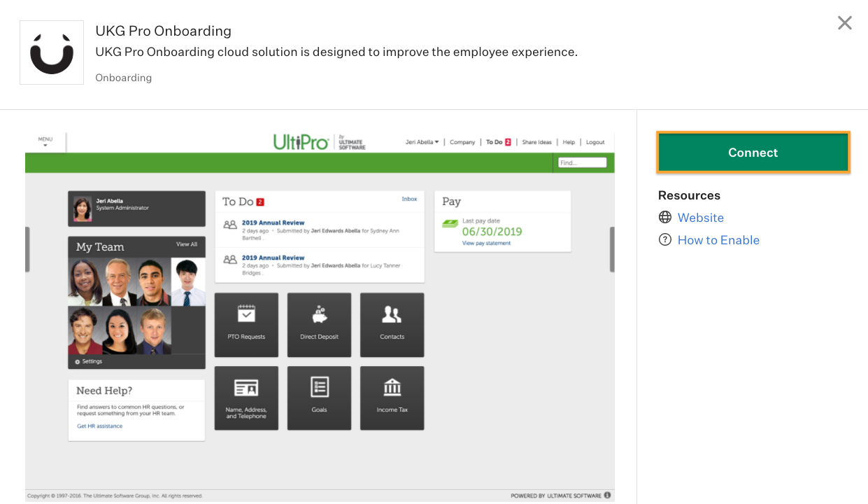Screen dimensions: 868x504
Task: Open the Goals checklist tile
Action: (x=319, y=398)
